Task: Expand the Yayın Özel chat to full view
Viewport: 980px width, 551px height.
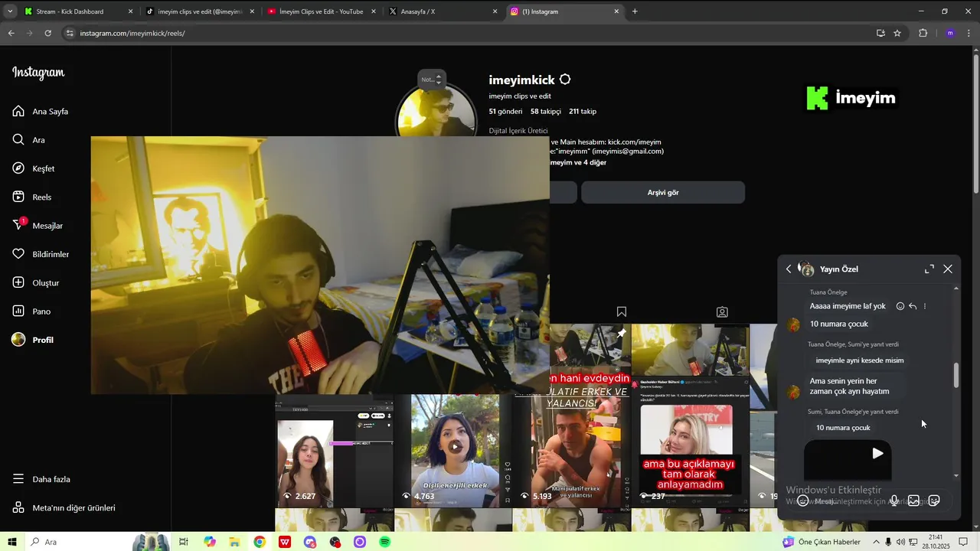Action: 929,269
